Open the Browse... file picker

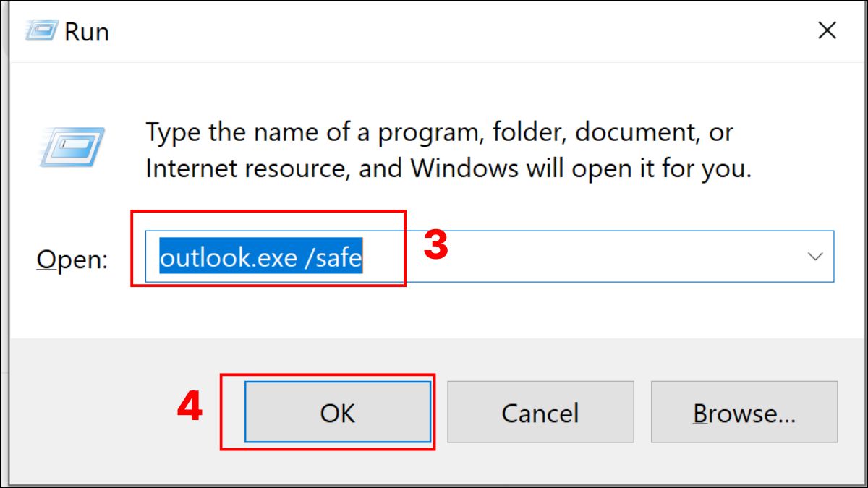point(744,413)
